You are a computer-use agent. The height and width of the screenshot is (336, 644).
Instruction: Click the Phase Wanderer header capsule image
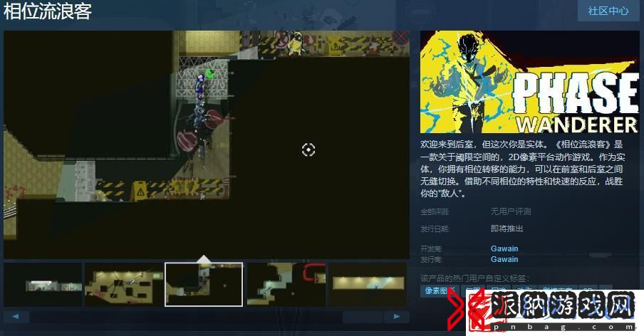[529, 82]
